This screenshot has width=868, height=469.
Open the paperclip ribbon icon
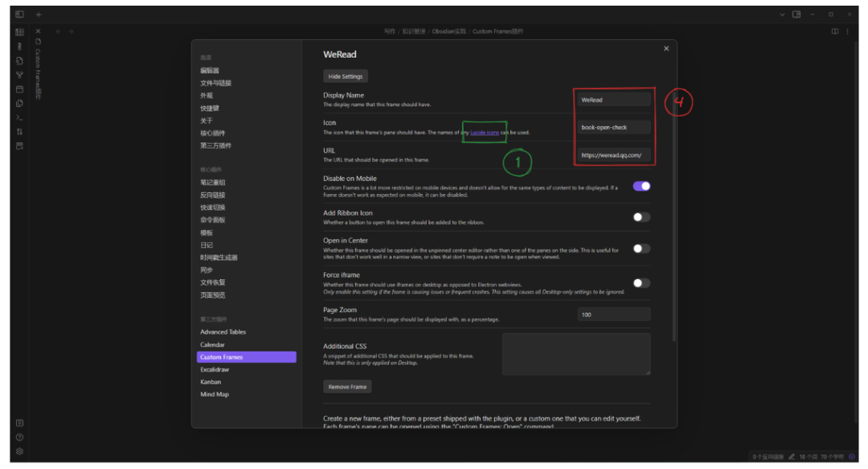click(x=19, y=47)
